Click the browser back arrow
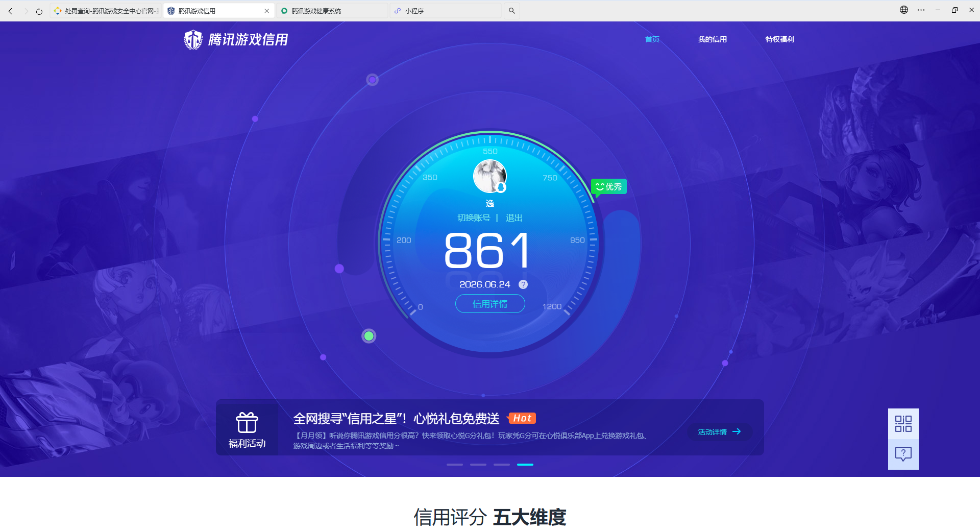The width and height of the screenshot is (980, 531). (x=10, y=11)
